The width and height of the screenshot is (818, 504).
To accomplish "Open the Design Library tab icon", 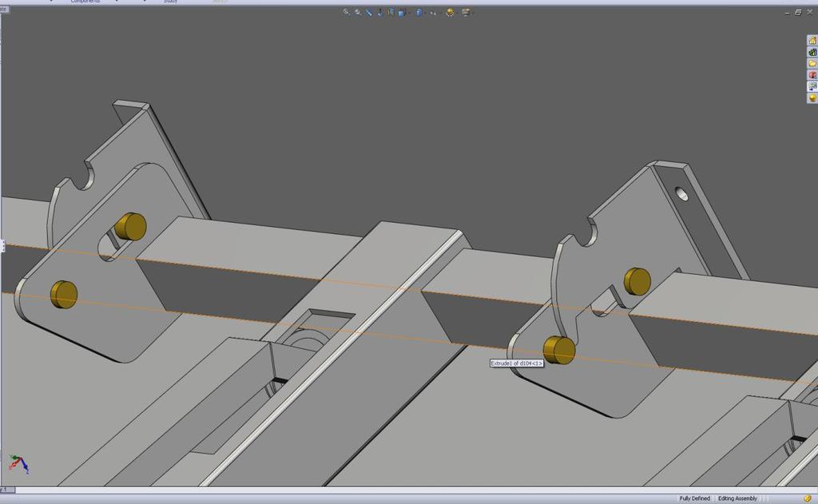I will pos(812,52).
